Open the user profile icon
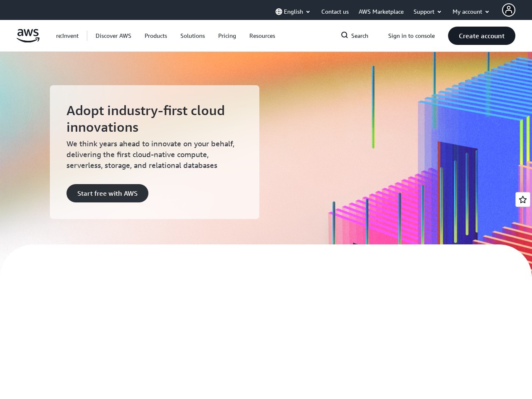The width and height of the screenshot is (532, 399). (x=508, y=10)
